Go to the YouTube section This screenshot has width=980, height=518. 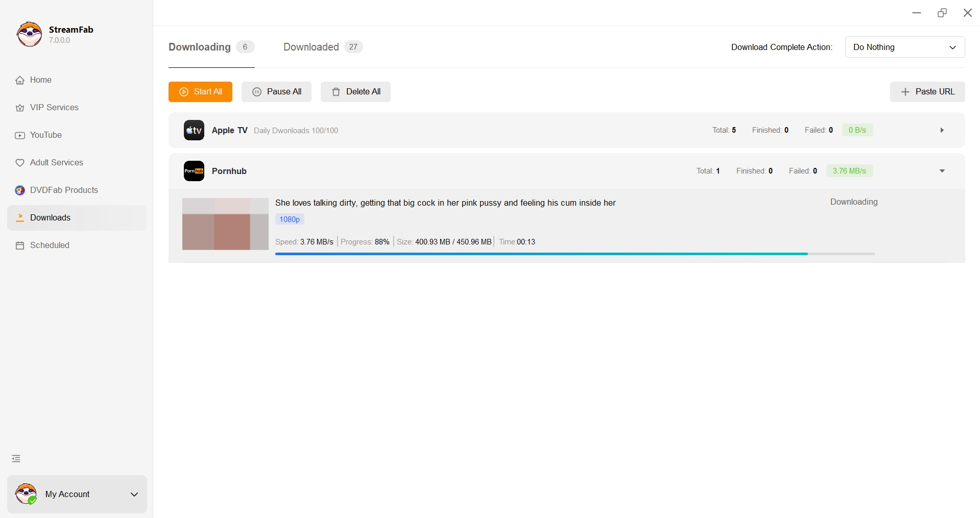(45, 135)
